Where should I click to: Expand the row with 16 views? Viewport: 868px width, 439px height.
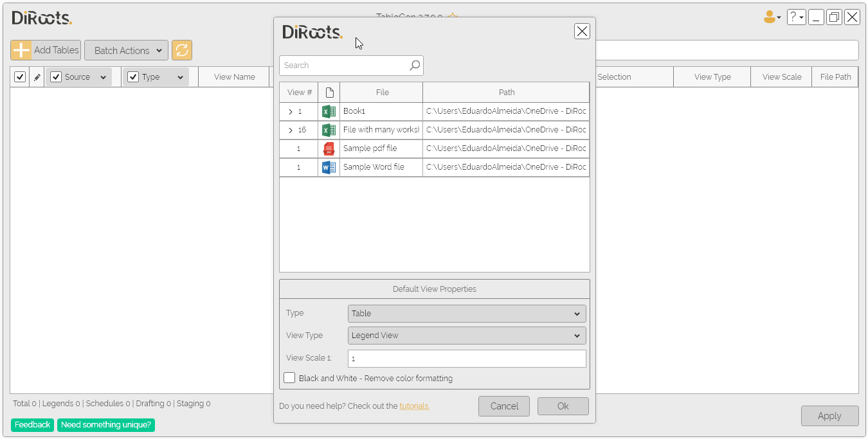click(291, 130)
